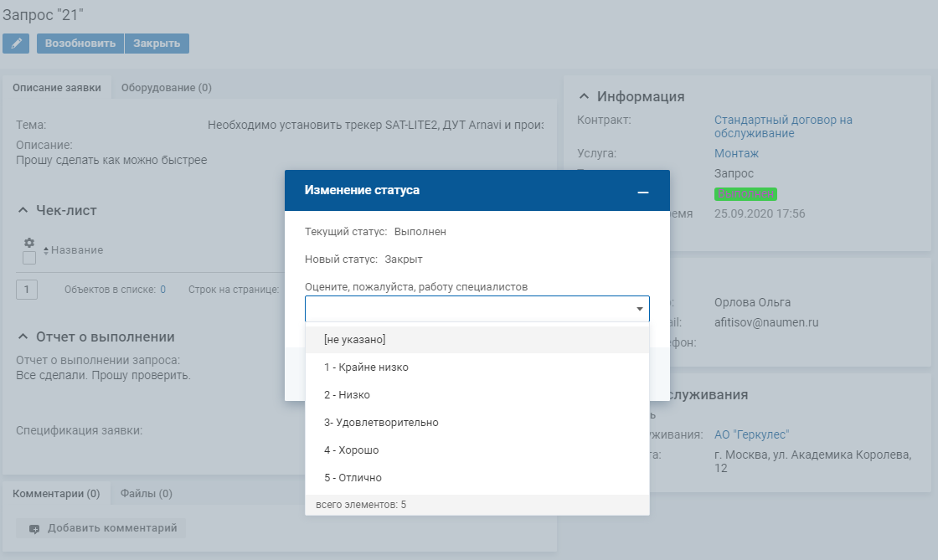Screen dimensions: 938x560
Task: Open the Стандартный договор на обслуживание link
Action: tap(783, 126)
